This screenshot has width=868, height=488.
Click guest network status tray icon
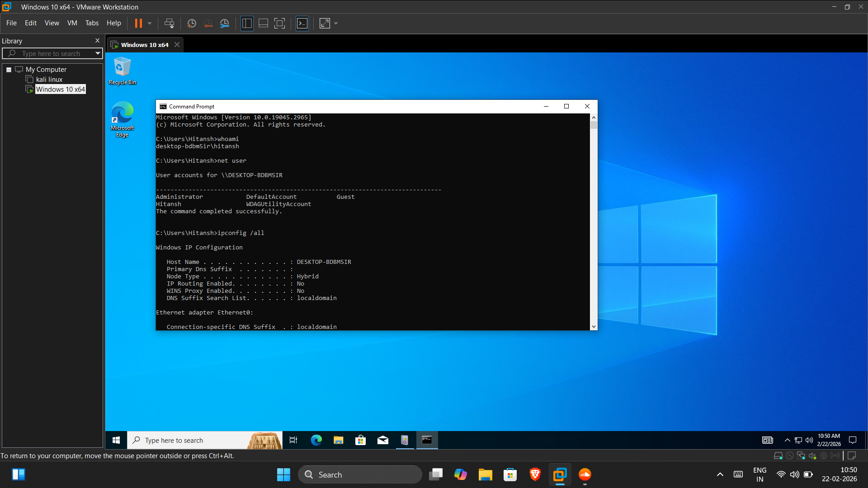point(798,440)
